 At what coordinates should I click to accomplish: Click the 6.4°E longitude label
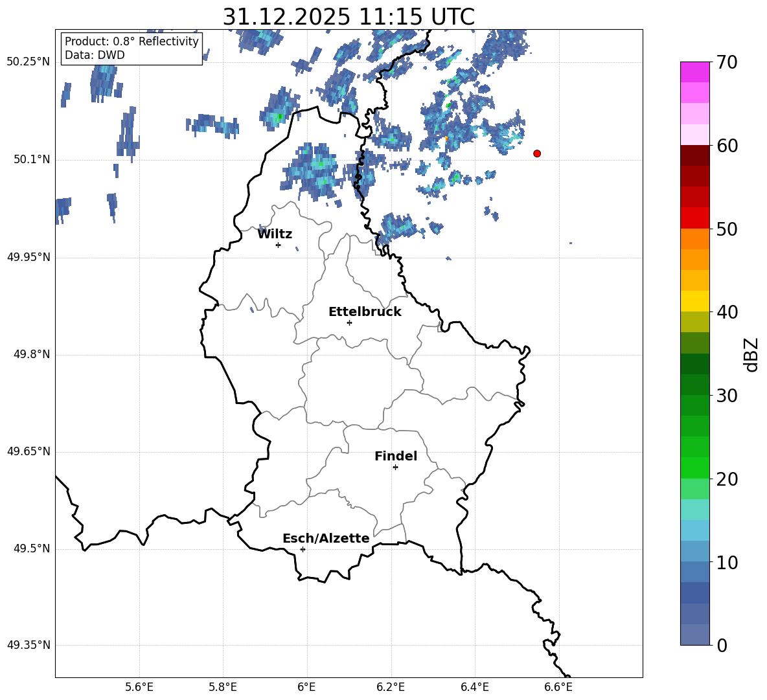point(474,687)
